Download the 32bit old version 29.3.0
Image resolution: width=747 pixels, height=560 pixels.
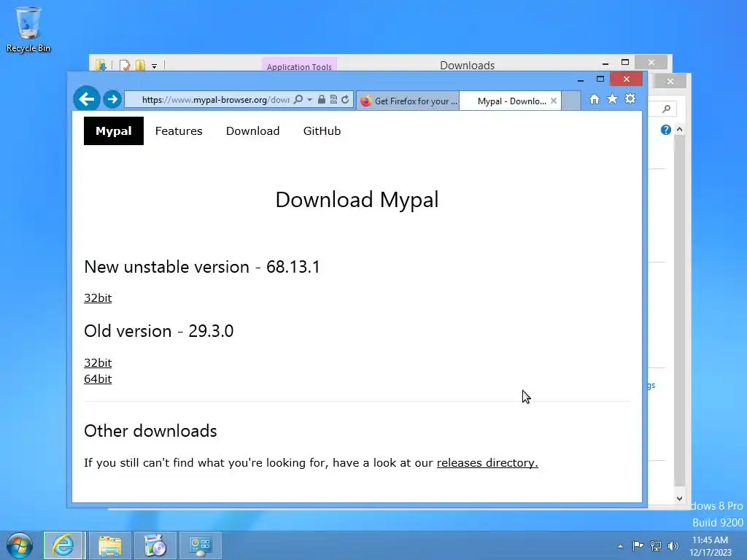(x=98, y=363)
